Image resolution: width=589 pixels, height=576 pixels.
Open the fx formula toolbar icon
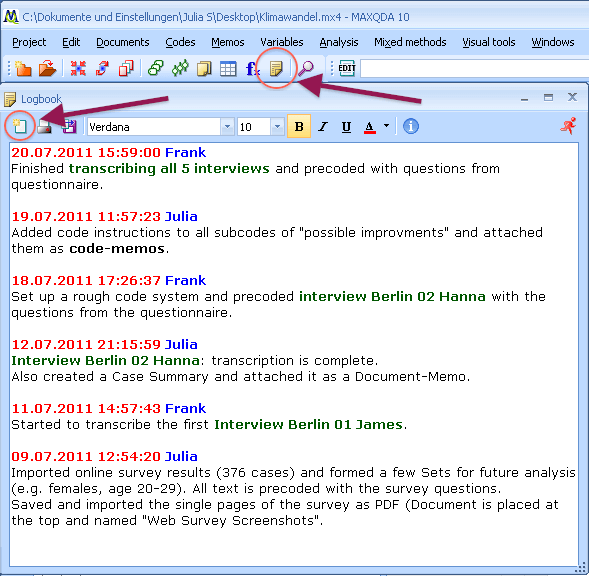click(x=252, y=69)
